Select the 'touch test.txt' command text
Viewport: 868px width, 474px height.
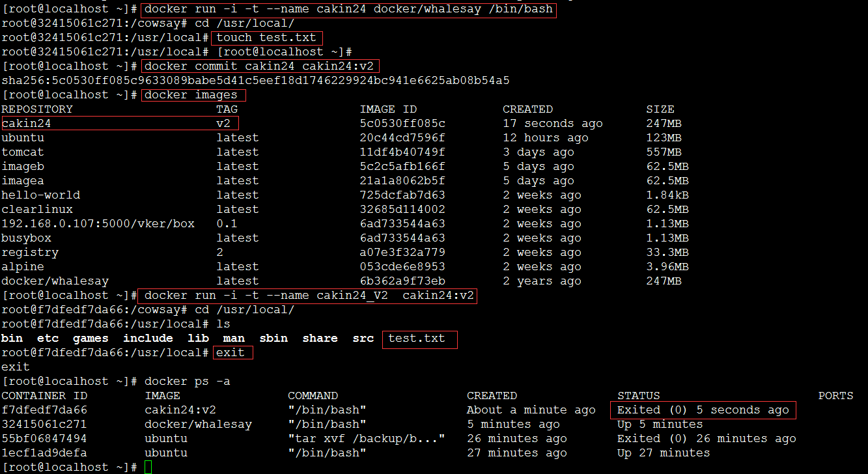point(266,38)
